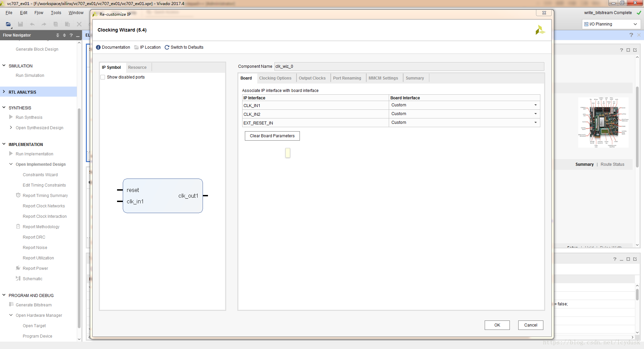Collapse the PROGRAM AND DEBUG section
This screenshot has width=644, height=349.
click(x=4, y=295)
